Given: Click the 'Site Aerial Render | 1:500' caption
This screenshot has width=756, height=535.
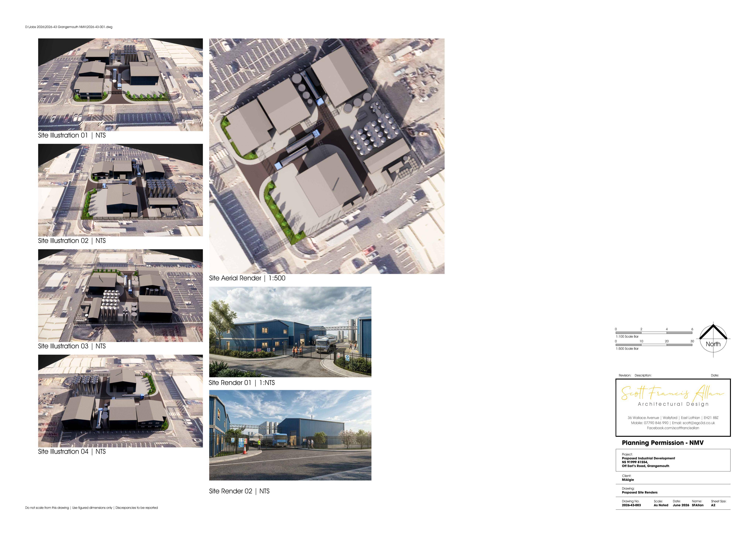Looking at the screenshot, I should pyautogui.click(x=247, y=278).
